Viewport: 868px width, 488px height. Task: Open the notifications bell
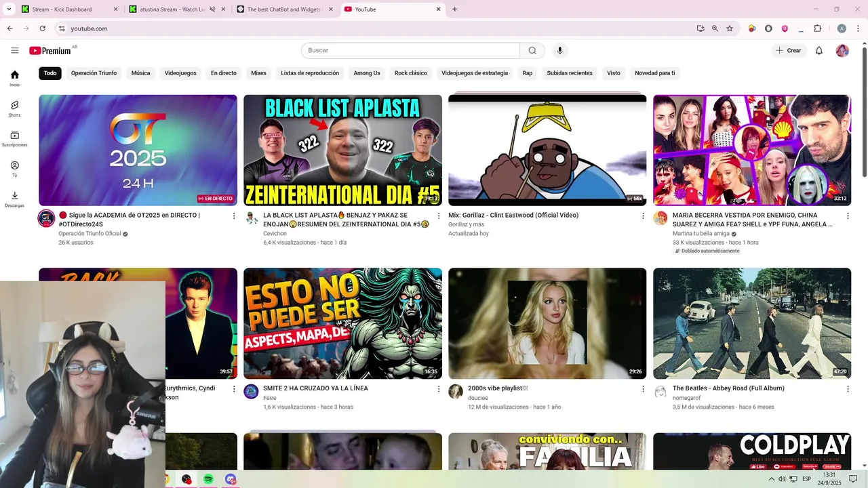pyautogui.click(x=819, y=50)
